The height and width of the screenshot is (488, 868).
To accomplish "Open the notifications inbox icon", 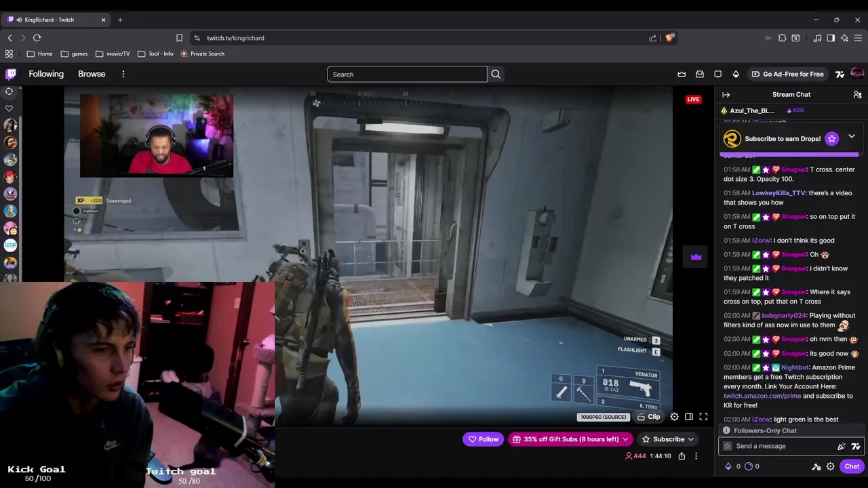I will coord(700,74).
